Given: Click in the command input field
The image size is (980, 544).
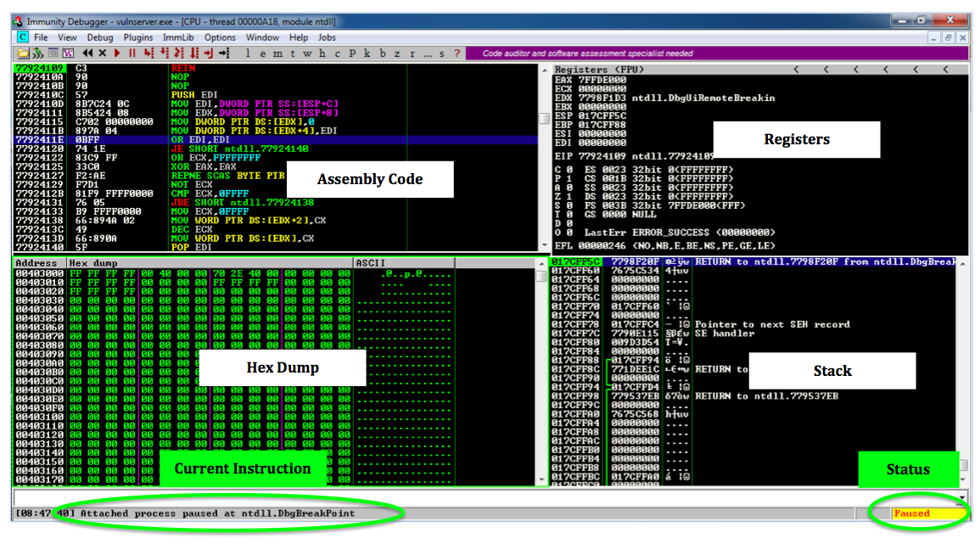Looking at the screenshot, I should click(484, 497).
